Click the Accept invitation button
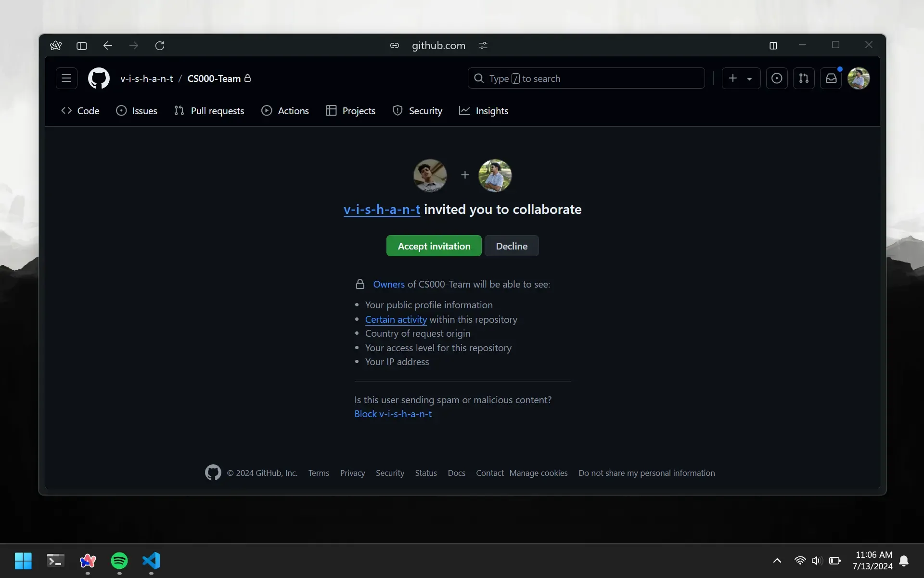The width and height of the screenshot is (924, 578). click(434, 246)
